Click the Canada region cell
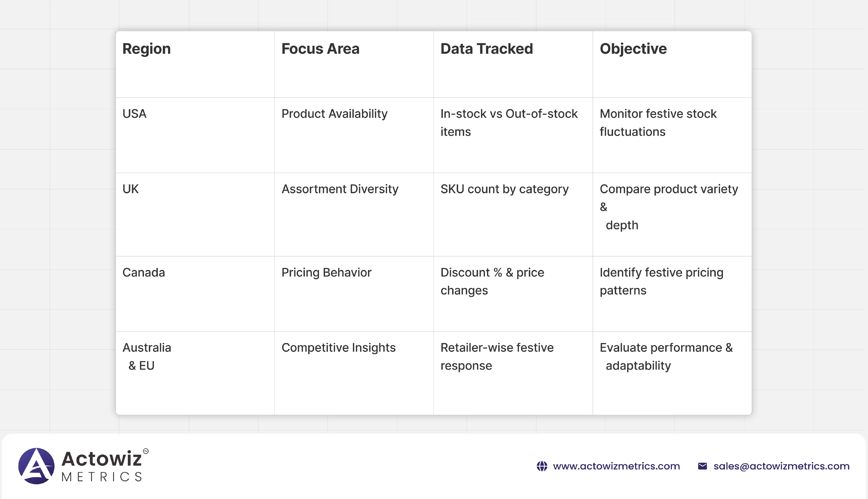 (143, 272)
